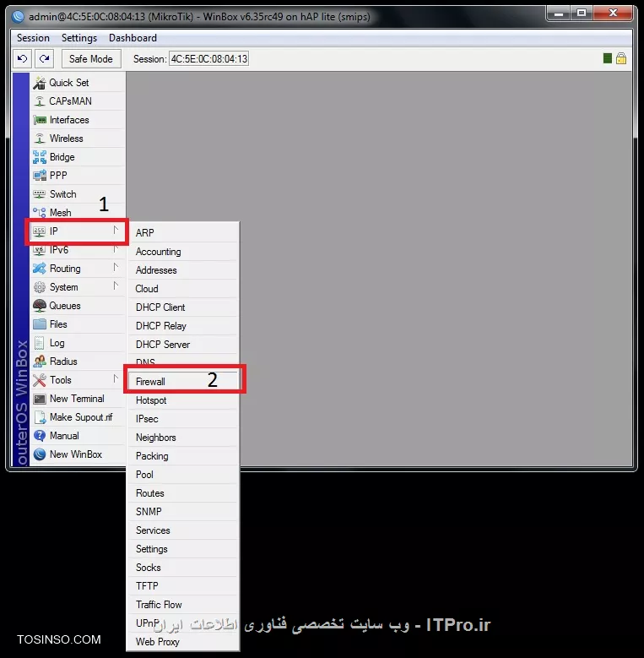Click the IP monitor icon
Screen dimensions: 644x658
(x=40, y=231)
